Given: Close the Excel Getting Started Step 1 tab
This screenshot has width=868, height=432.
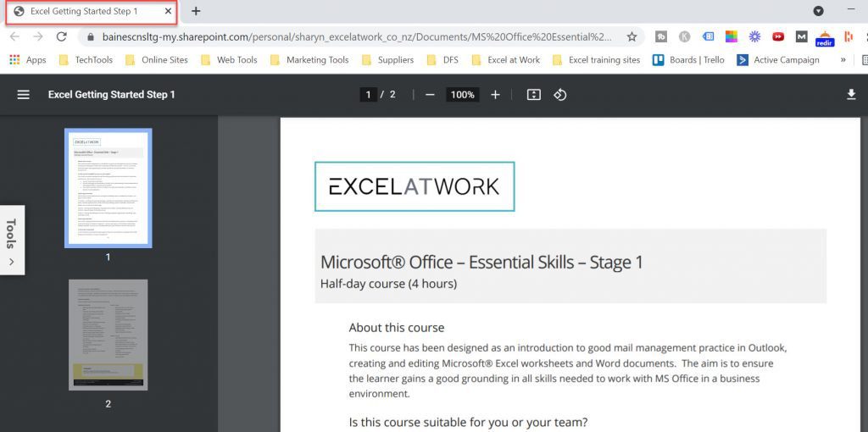Looking at the screenshot, I should point(169,11).
